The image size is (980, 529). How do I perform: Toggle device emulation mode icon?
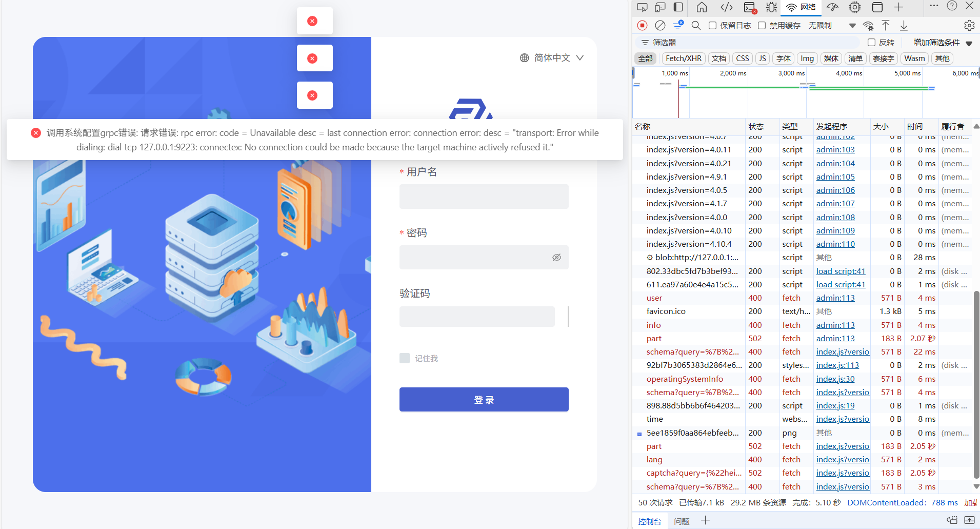coord(660,7)
